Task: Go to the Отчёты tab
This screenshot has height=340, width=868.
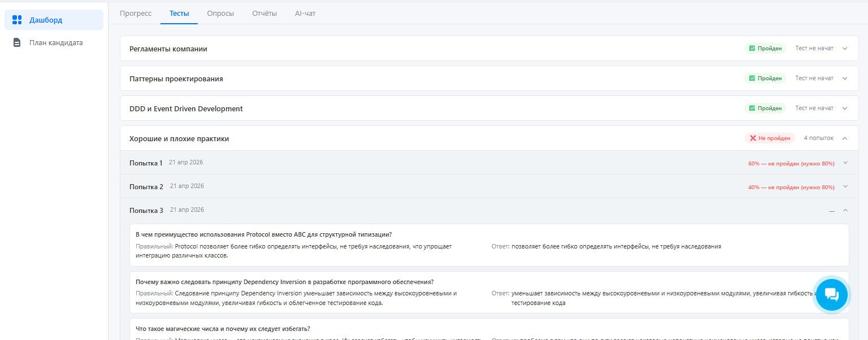Action: 264,14
